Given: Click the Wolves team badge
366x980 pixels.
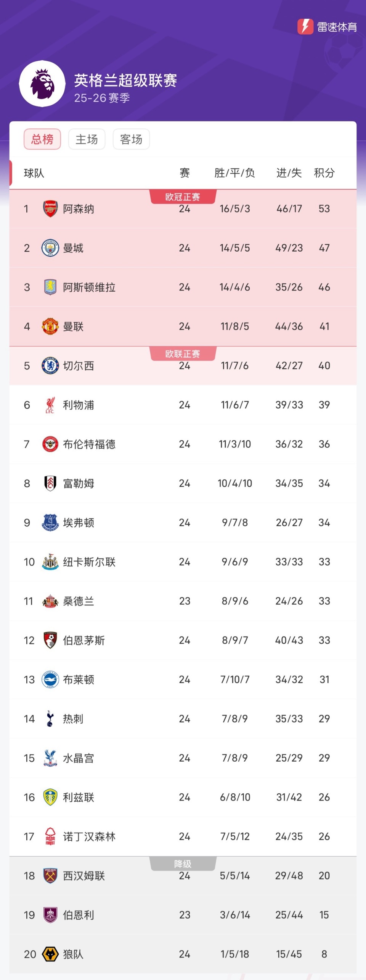Looking at the screenshot, I should [x=50, y=954].
